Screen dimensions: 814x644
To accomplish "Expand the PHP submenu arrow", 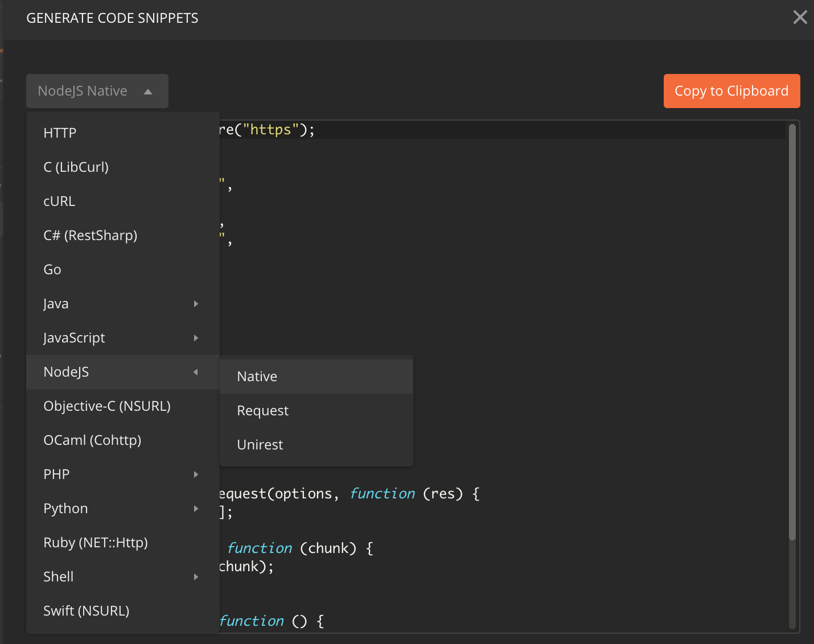I will coord(196,474).
